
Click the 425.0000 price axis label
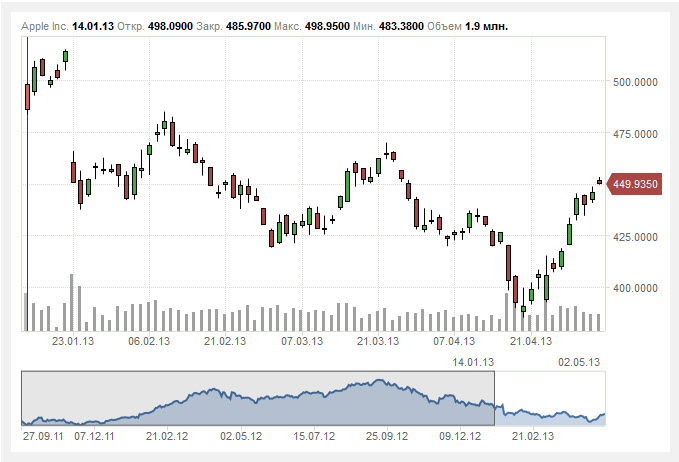(x=635, y=237)
